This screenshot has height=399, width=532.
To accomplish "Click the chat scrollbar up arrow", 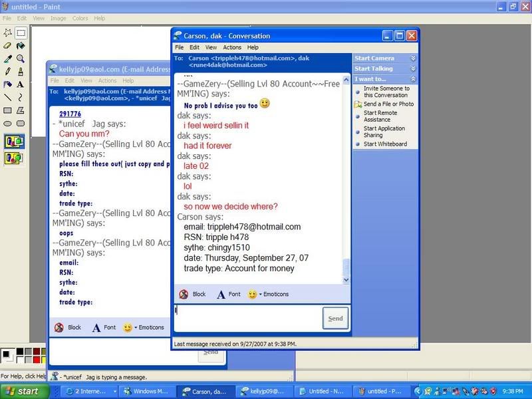I will [346, 80].
